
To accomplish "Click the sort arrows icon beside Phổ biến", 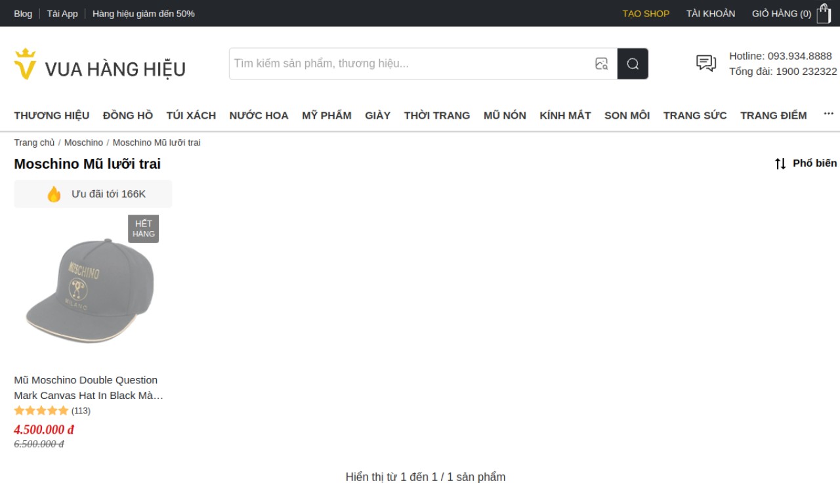I will [780, 163].
